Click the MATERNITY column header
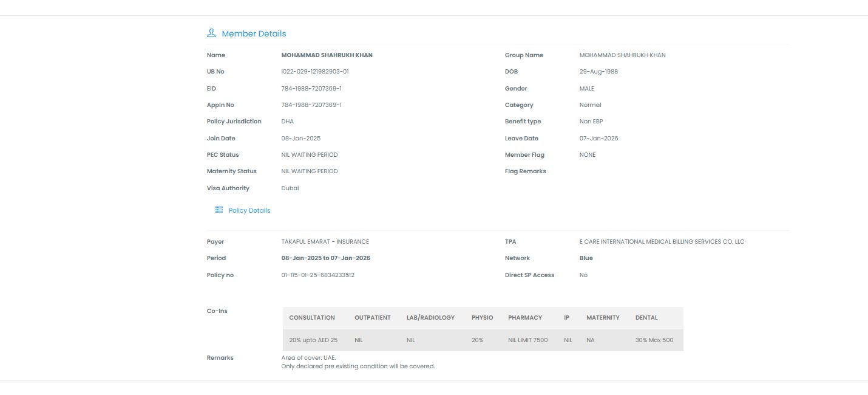 tap(603, 318)
